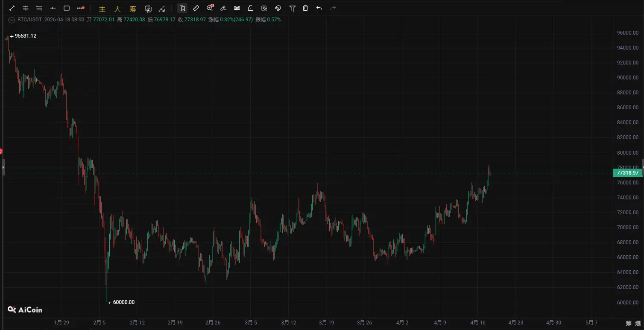
Task: Click the 振幅 0.57% amplitude value
Action: click(x=268, y=20)
